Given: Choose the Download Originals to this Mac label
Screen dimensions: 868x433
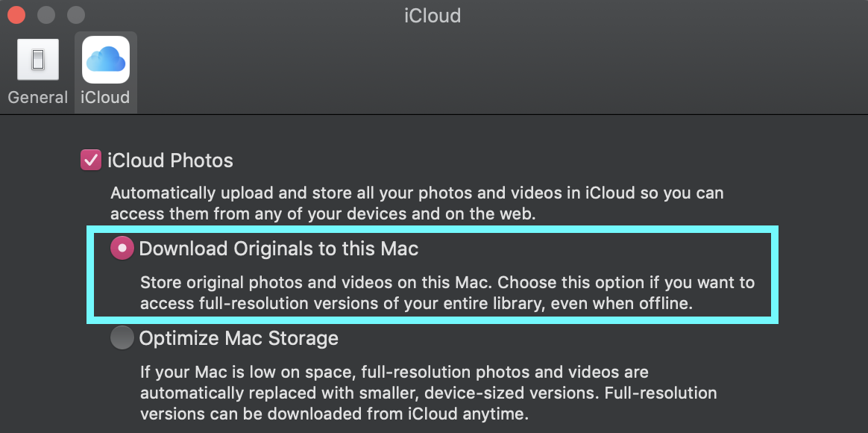Looking at the screenshot, I should click(278, 249).
